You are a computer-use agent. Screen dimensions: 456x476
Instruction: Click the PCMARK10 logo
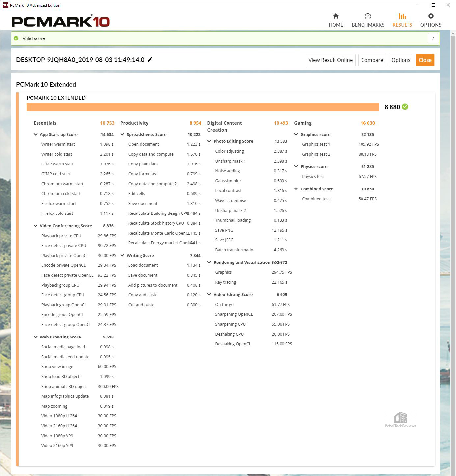[61, 21]
